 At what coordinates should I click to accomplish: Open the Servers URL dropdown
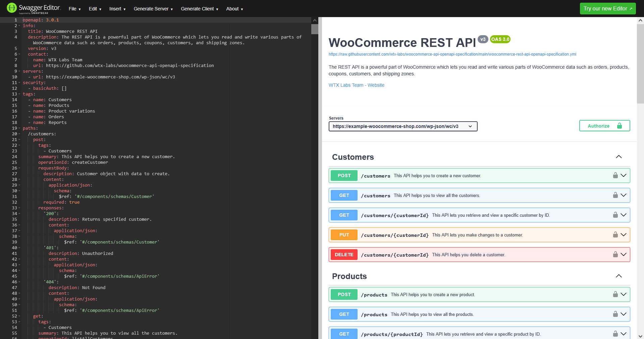click(x=403, y=126)
